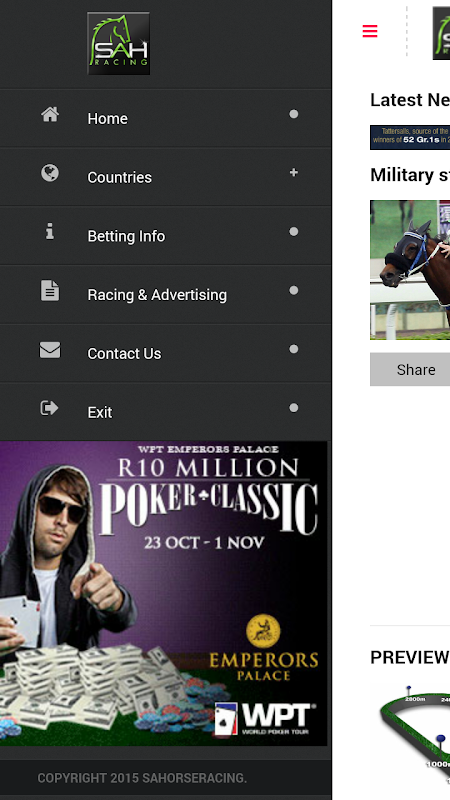Open the horse race article thumbnail
The width and height of the screenshot is (450, 800).
pos(410,270)
